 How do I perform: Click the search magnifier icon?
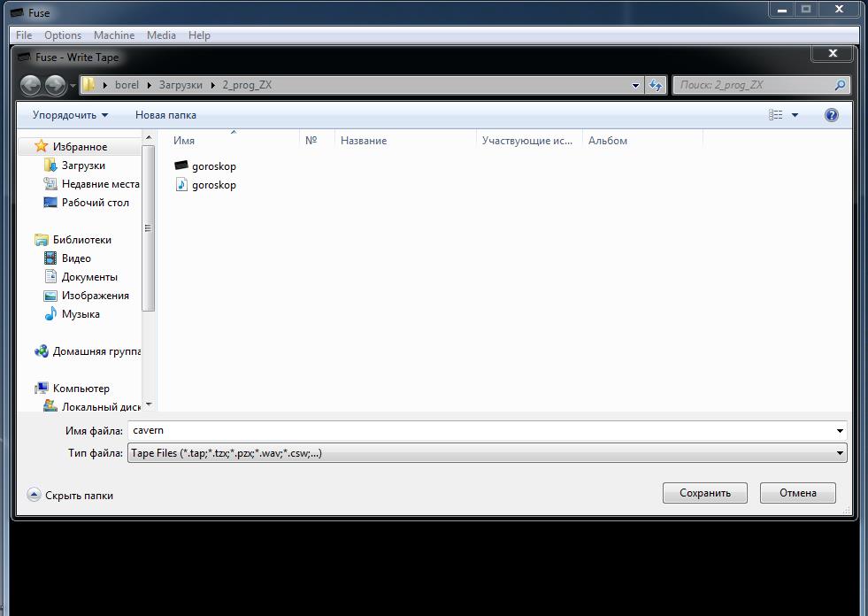(840, 85)
